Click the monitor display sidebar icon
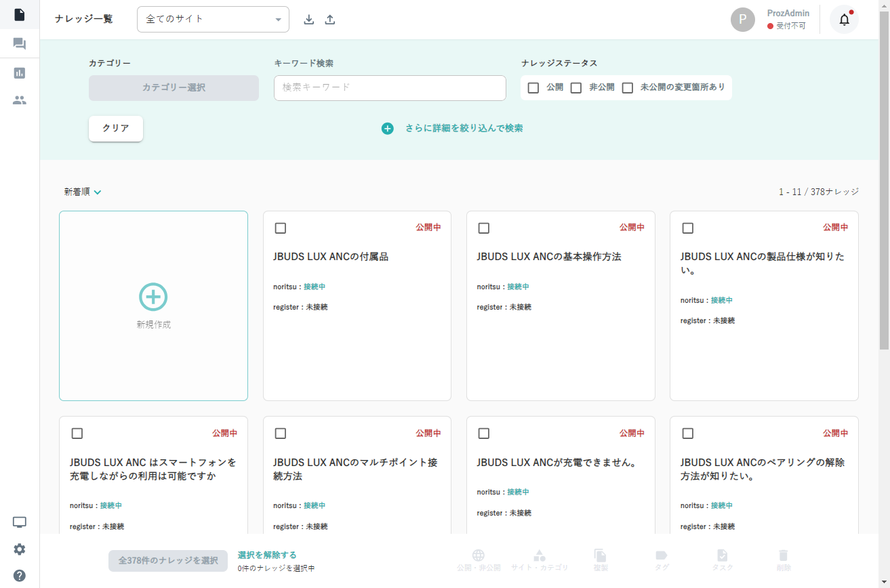 click(20, 522)
